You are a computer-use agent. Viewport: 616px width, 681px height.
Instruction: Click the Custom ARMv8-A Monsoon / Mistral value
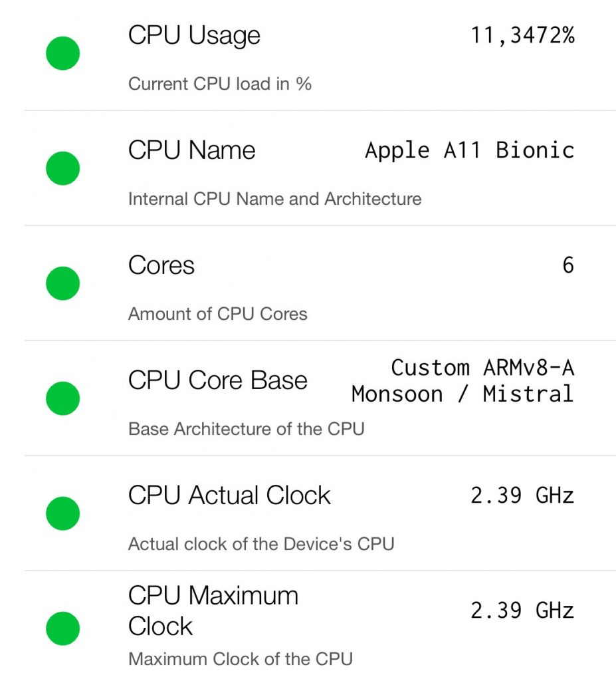pos(463,380)
